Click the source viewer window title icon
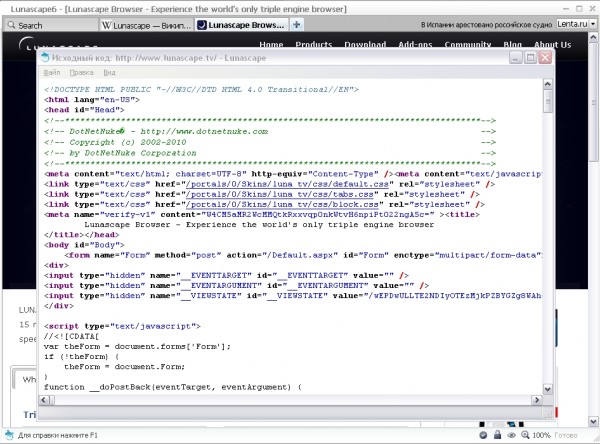 tap(46, 58)
